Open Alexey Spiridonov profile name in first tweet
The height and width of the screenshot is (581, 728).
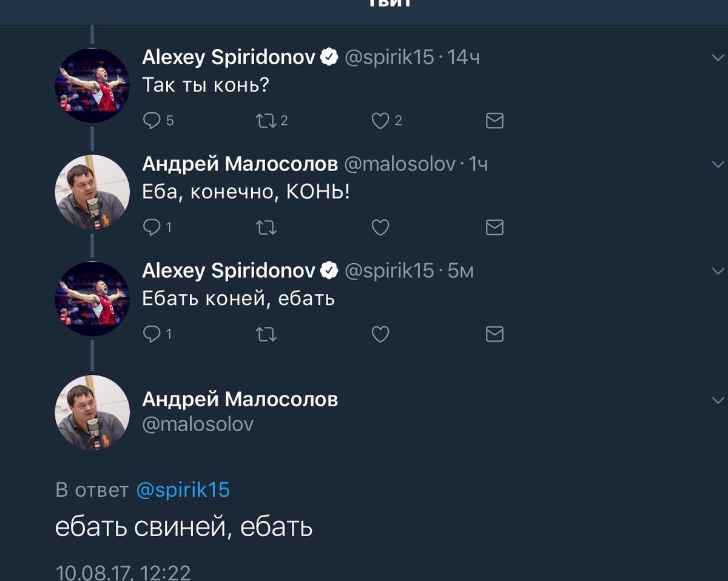coord(229,57)
